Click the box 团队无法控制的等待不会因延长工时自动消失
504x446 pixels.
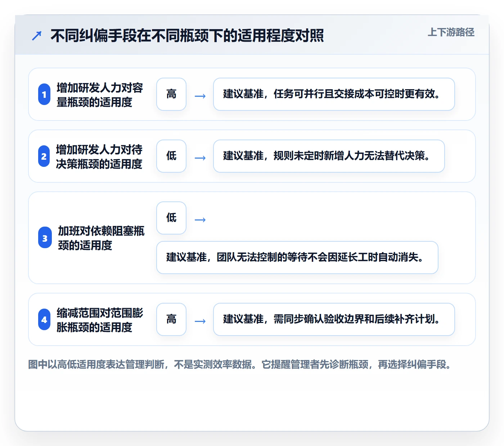(x=297, y=258)
